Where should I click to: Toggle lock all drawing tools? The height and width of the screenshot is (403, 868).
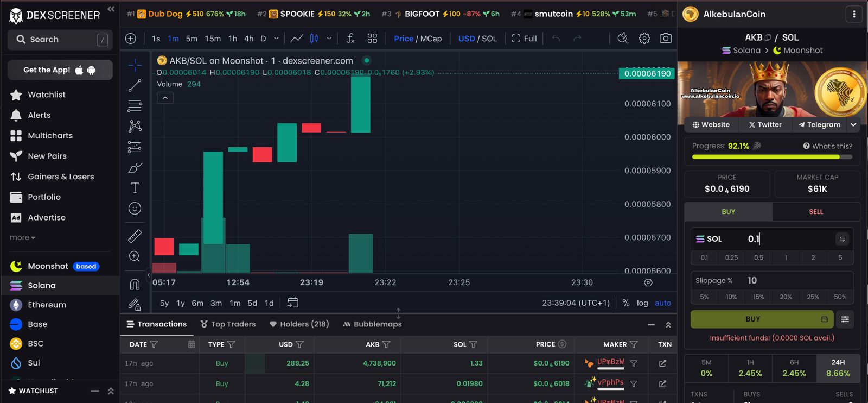[x=135, y=304]
